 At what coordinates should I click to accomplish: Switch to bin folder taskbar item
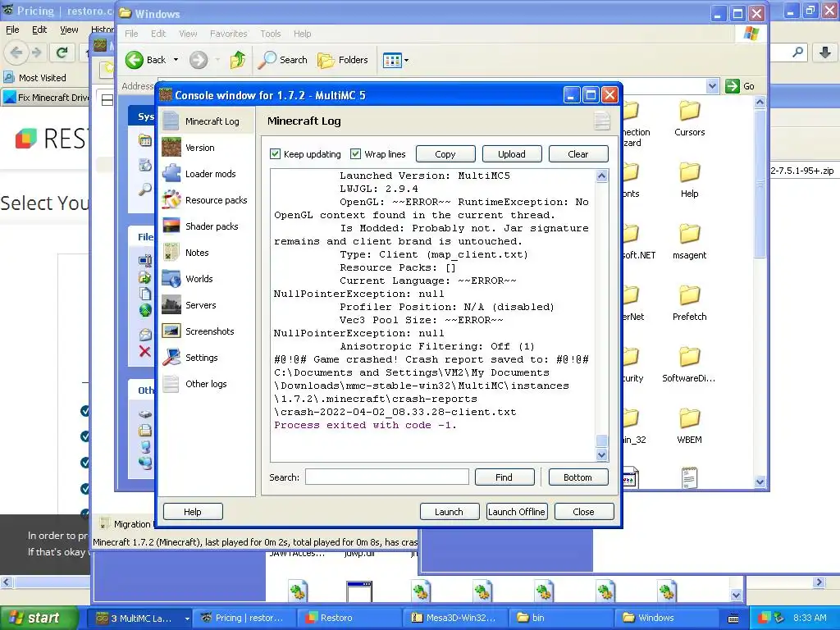point(561,619)
